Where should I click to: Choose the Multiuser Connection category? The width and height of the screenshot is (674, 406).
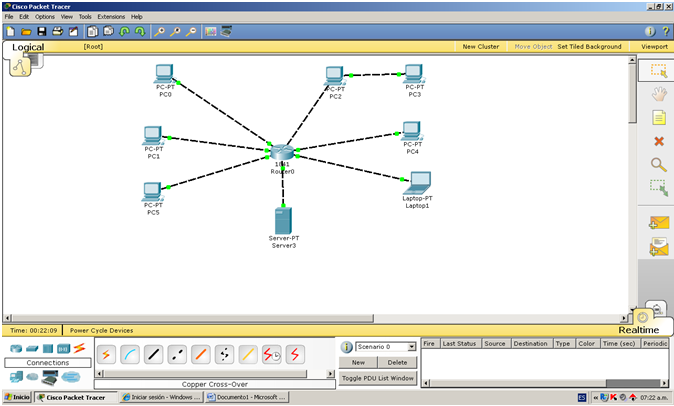click(x=70, y=377)
